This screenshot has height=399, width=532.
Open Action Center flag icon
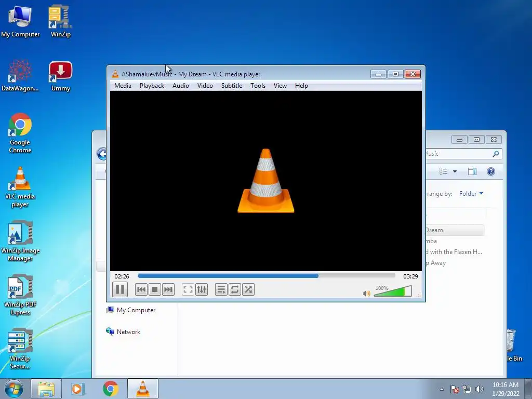pyautogui.click(x=455, y=389)
